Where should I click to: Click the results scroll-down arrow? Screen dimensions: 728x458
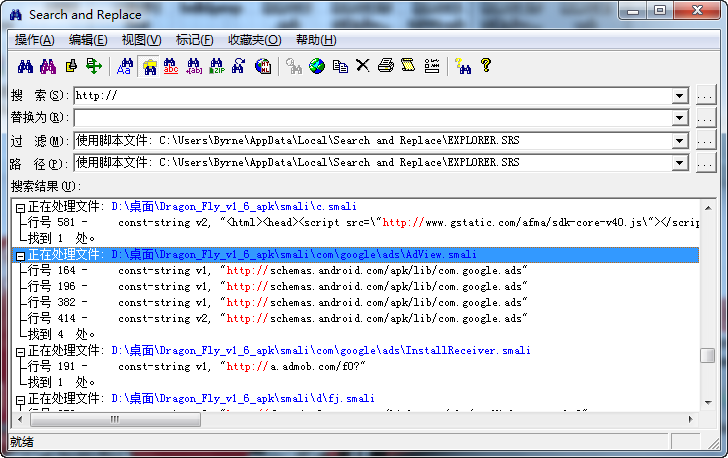click(x=708, y=403)
